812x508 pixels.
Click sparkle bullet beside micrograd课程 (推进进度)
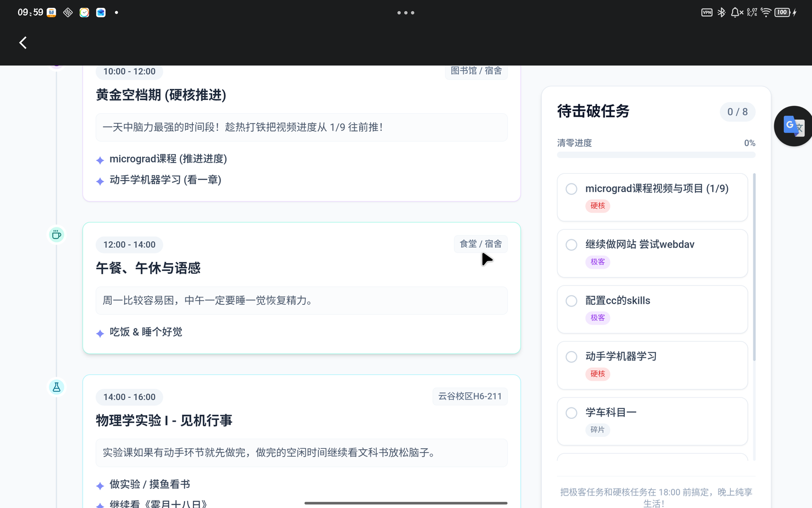click(100, 160)
